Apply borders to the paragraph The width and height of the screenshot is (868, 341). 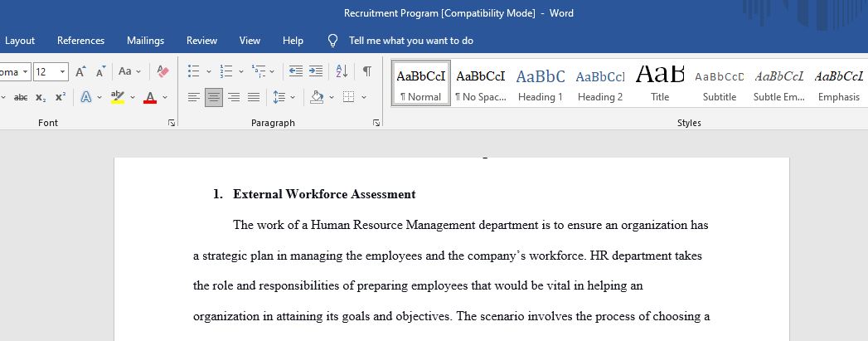[x=348, y=97]
